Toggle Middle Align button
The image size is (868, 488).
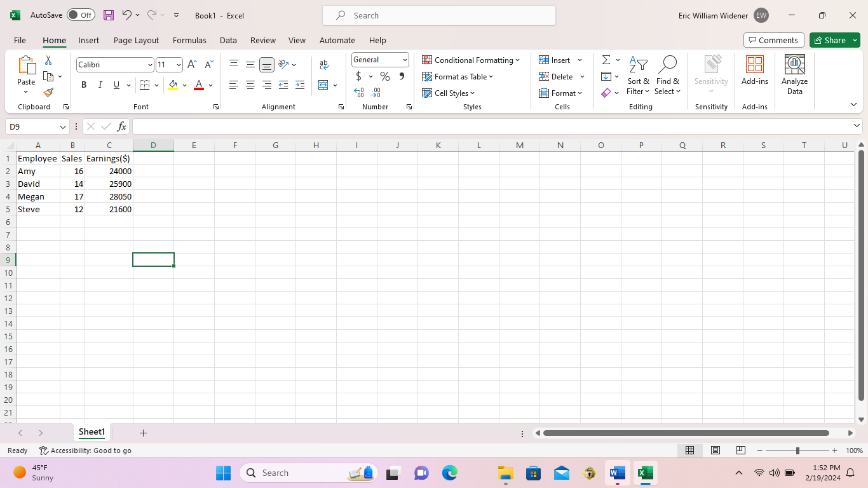tap(250, 64)
